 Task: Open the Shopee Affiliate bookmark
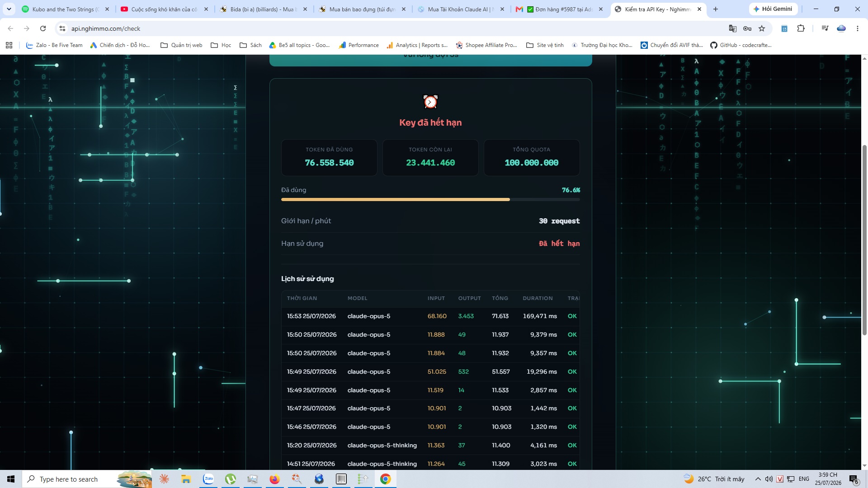[x=486, y=45]
